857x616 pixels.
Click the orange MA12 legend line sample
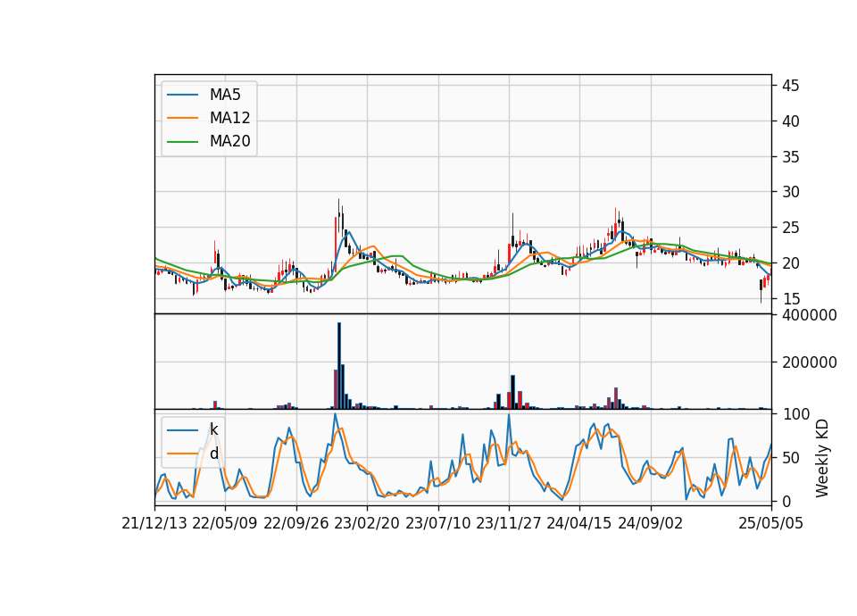[182, 118]
